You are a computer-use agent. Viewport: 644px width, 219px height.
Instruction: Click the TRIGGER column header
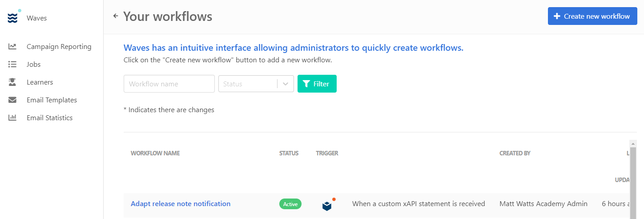(327, 153)
